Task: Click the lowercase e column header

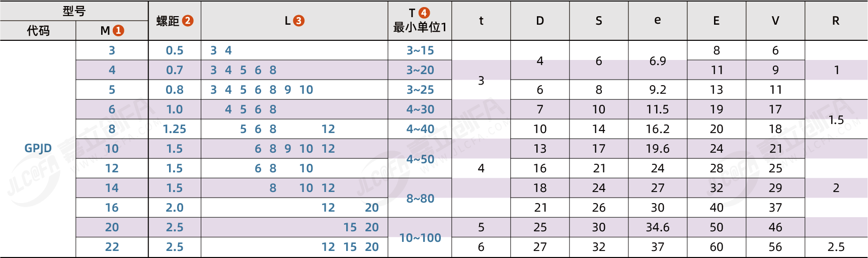Action: coord(658,21)
